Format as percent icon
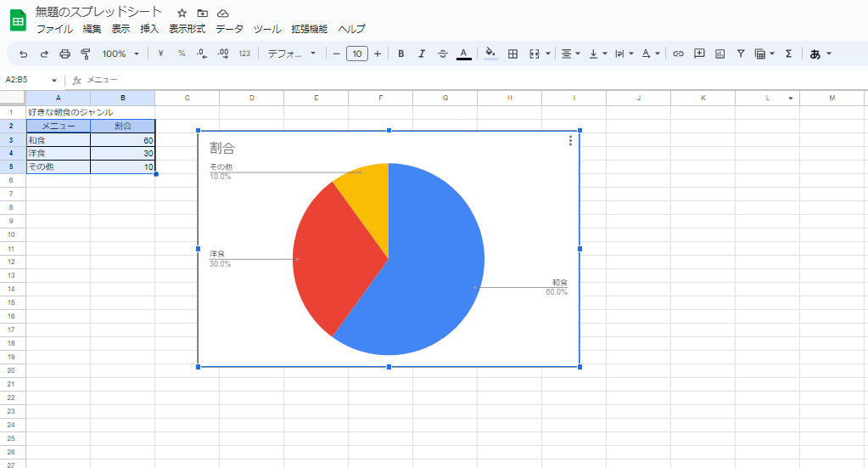This screenshot has width=868, height=468. coord(182,54)
